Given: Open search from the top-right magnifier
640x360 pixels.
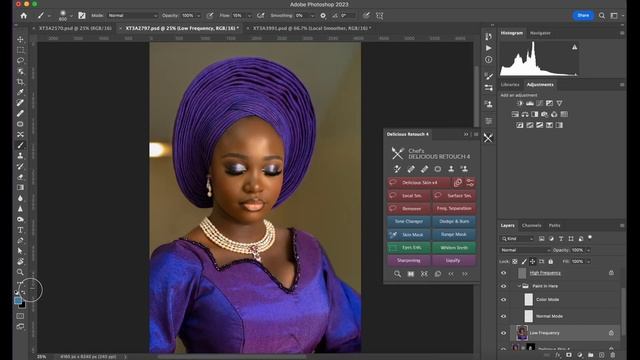Looking at the screenshot, I should click(x=602, y=16).
